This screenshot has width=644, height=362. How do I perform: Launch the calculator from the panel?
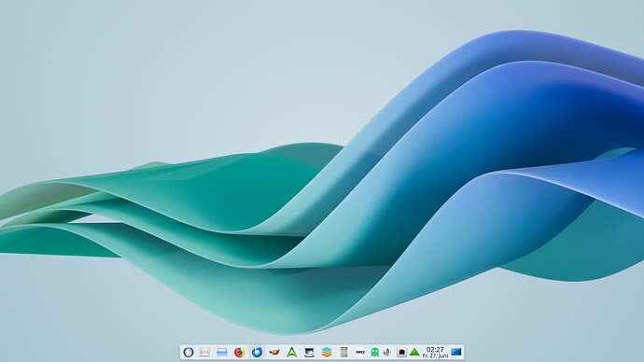pos(343,352)
